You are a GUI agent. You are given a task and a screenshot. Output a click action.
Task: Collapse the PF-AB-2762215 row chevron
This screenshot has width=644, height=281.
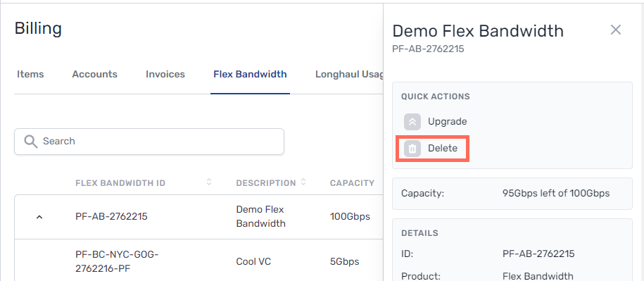pos(39,217)
